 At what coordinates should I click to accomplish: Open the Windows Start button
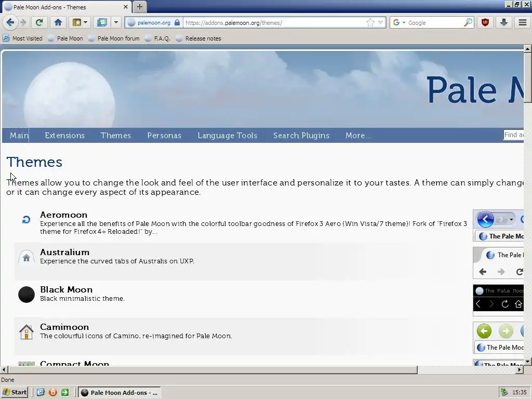click(x=14, y=393)
